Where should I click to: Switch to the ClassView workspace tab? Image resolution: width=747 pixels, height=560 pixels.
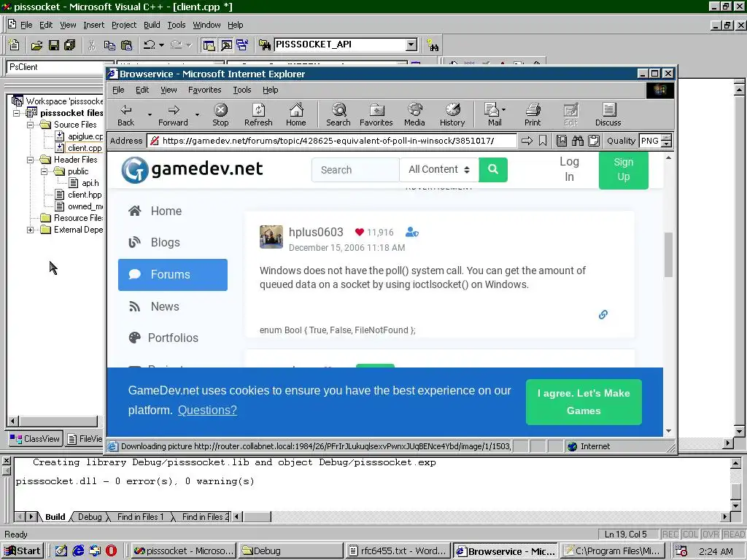(36, 438)
